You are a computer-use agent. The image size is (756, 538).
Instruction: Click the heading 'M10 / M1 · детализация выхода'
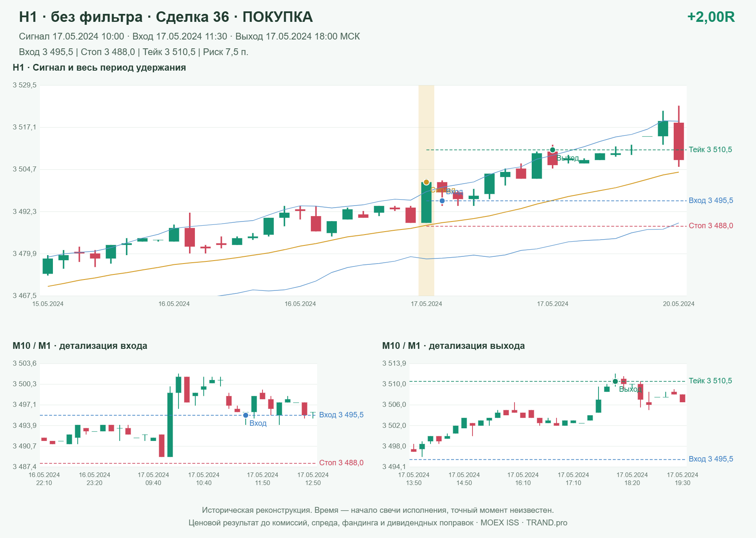coord(453,346)
